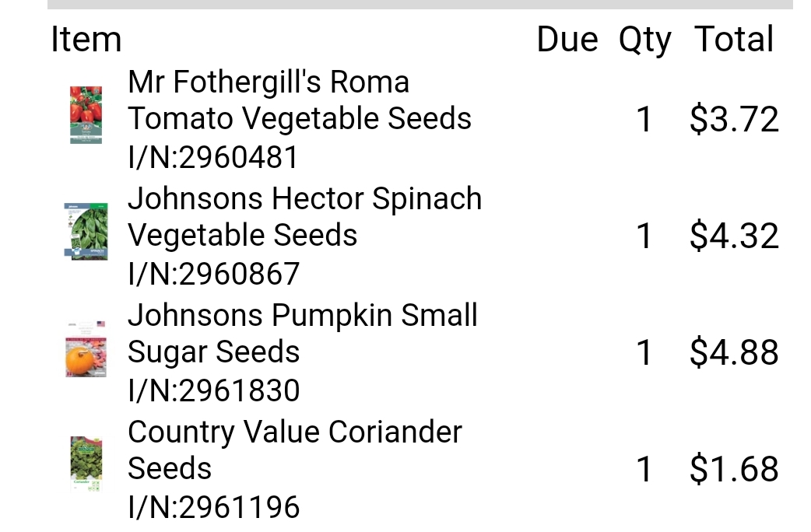The image size is (811, 532).
Task: Click the $3.72 total for tomato seeds
Action: [734, 120]
